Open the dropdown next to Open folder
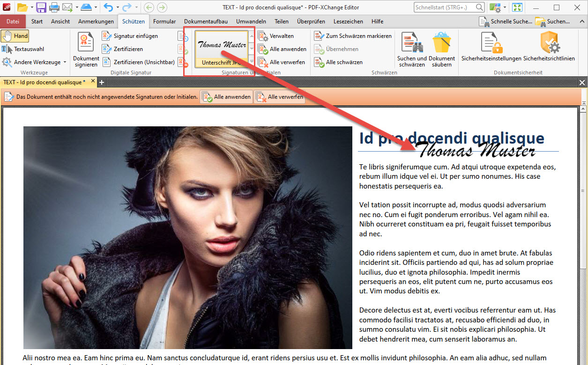This screenshot has width=588, height=365. tap(32, 7)
